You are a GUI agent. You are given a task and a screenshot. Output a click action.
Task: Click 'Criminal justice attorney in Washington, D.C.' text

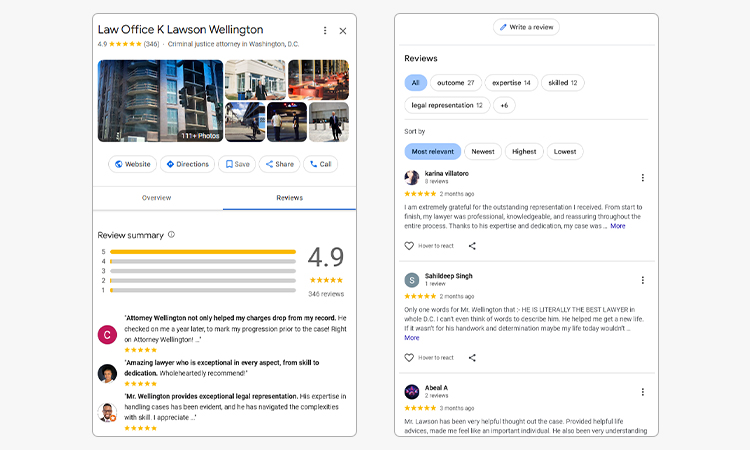pos(233,44)
